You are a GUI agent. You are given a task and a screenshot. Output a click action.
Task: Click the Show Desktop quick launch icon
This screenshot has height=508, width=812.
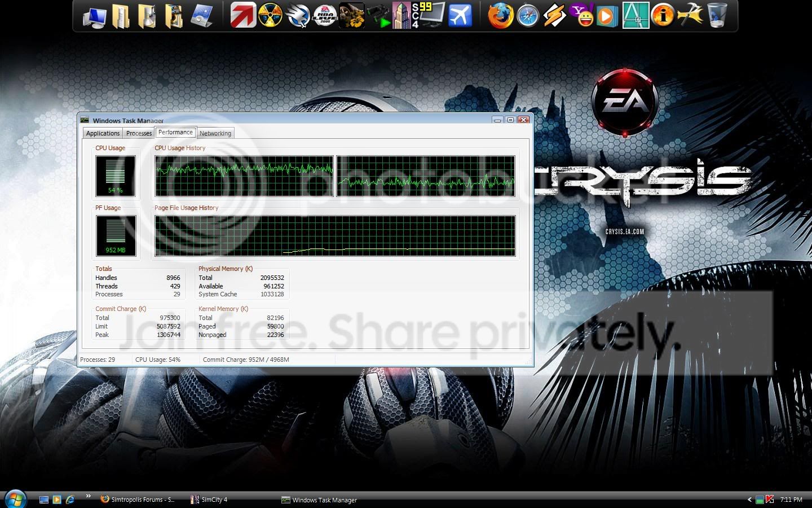[44, 500]
